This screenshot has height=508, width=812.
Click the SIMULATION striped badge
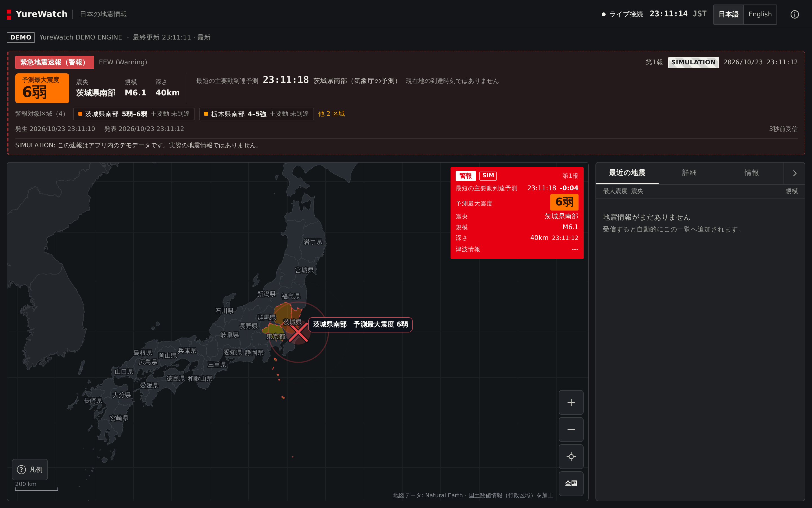click(x=693, y=62)
